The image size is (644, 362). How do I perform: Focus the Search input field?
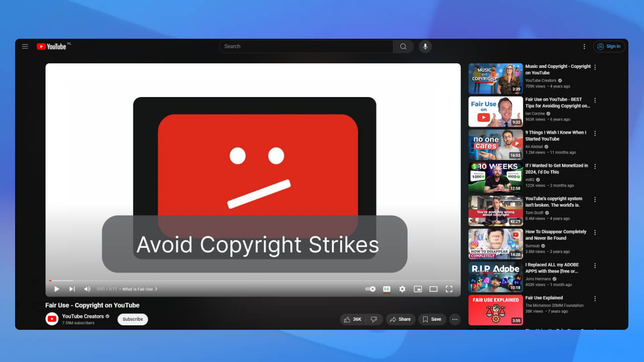coord(306,46)
